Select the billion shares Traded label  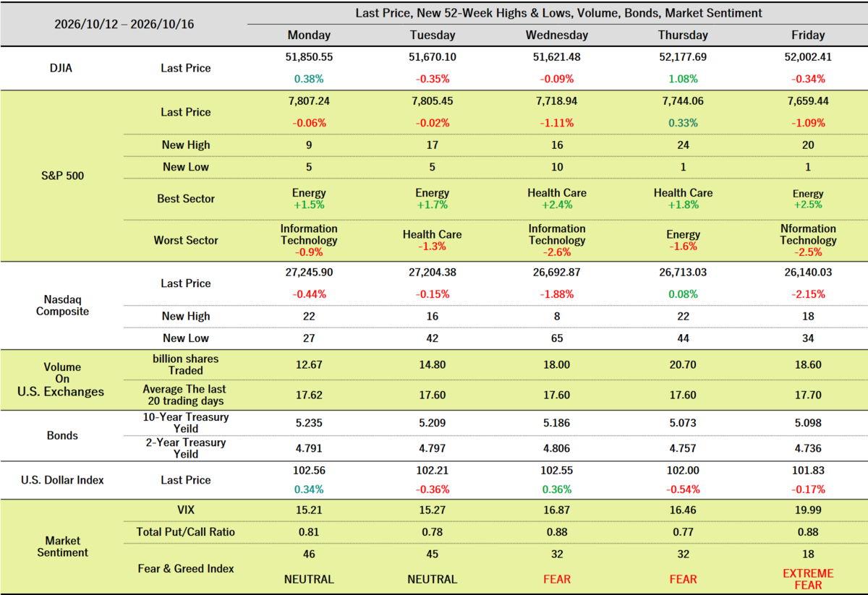(x=186, y=364)
